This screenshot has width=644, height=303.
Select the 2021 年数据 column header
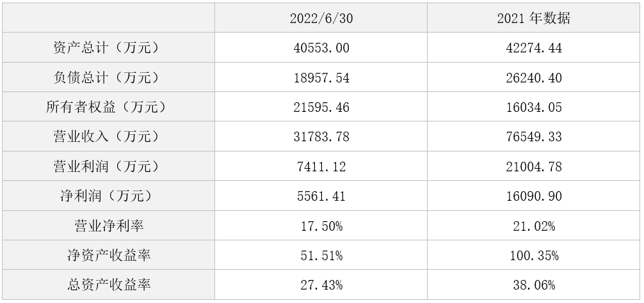534,18
